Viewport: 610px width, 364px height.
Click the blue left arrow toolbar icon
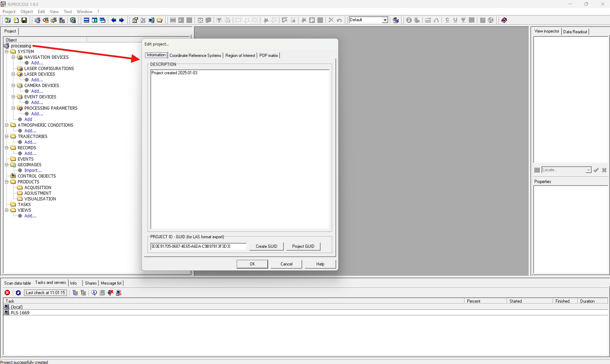coord(113,20)
